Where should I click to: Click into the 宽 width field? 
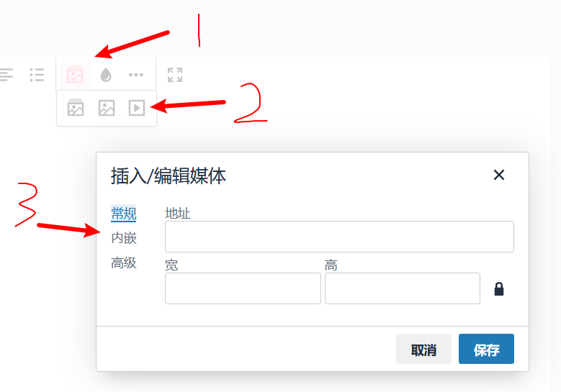[243, 288]
